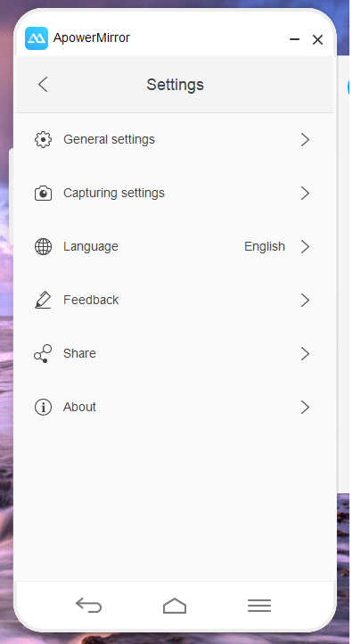Open the About menu item
The height and width of the screenshot is (644, 361).
[x=175, y=407]
